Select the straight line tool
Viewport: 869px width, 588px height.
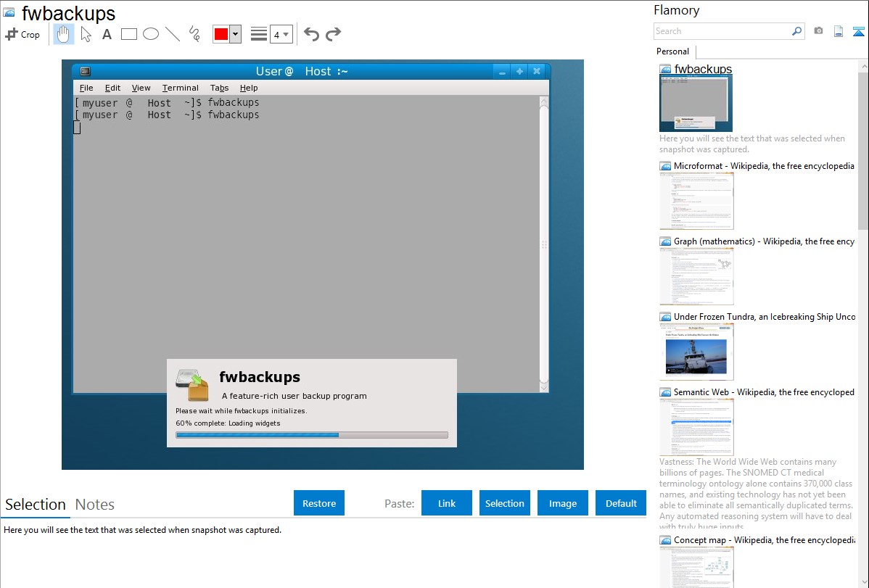pyautogui.click(x=173, y=34)
